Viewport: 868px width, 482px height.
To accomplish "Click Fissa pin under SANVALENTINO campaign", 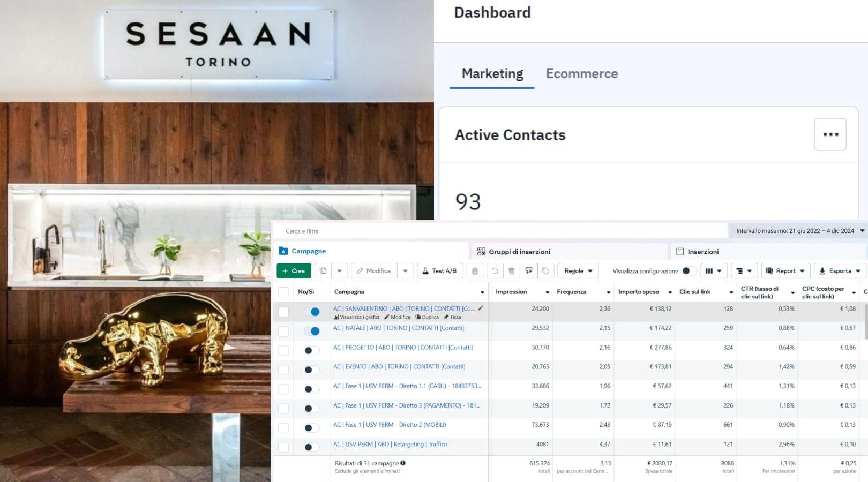I will tap(452, 317).
